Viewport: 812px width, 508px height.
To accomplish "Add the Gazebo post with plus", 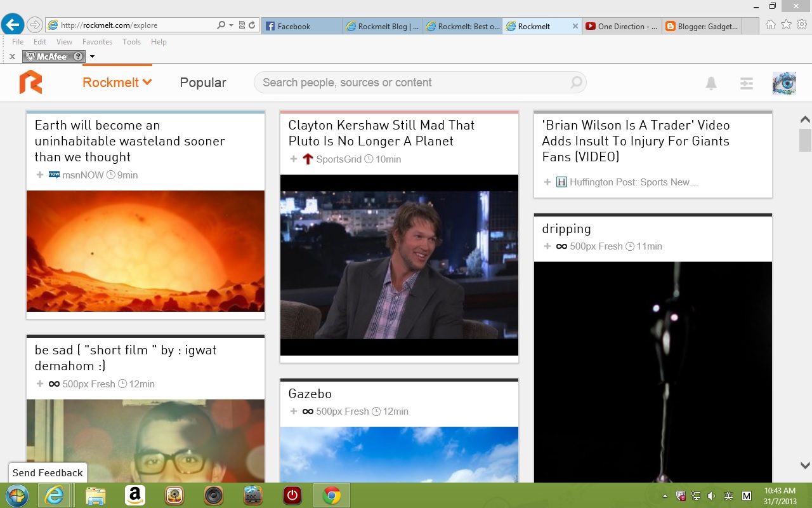I will (294, 411).
